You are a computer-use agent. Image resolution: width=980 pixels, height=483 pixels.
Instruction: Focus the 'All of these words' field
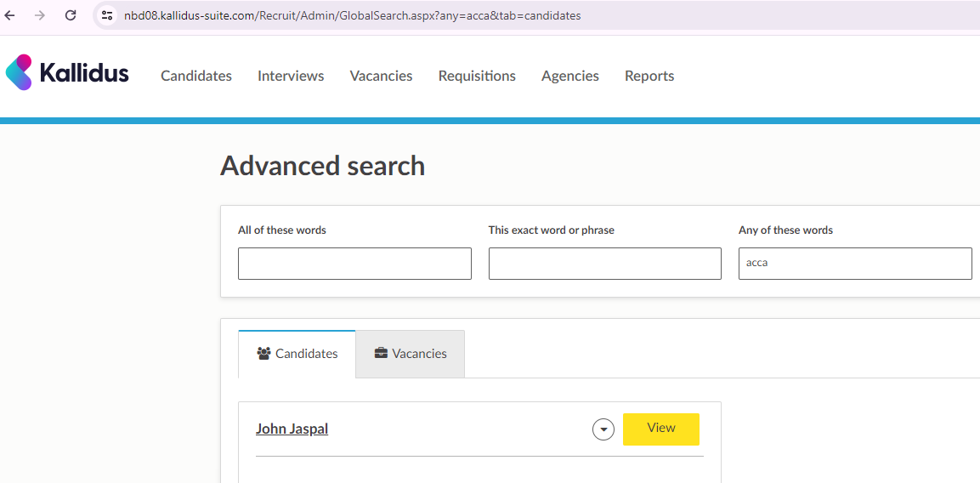click(x=354, y=264)
